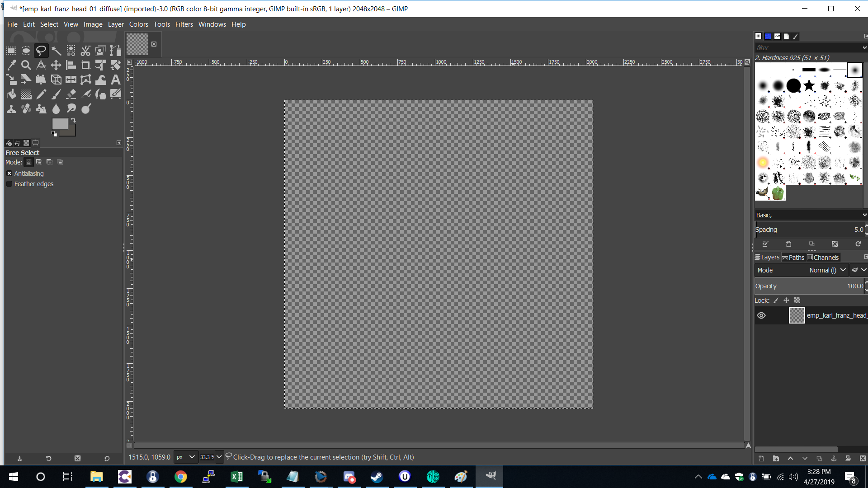The image size is (868, 488).
Task: Hide the emp_karl_franz_head layer via eye icon
Action: pyautogui.click(x=761, y=315)
